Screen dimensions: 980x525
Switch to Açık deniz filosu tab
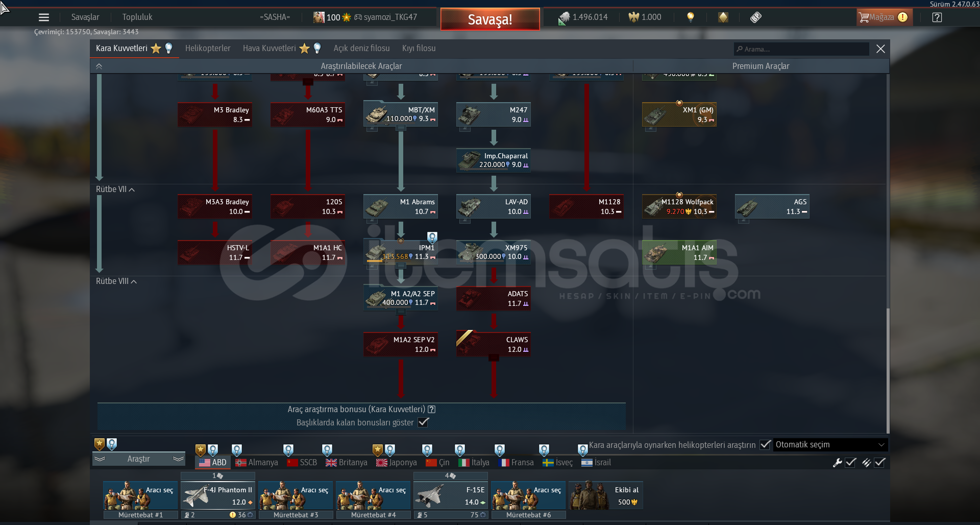pos(361,49)
